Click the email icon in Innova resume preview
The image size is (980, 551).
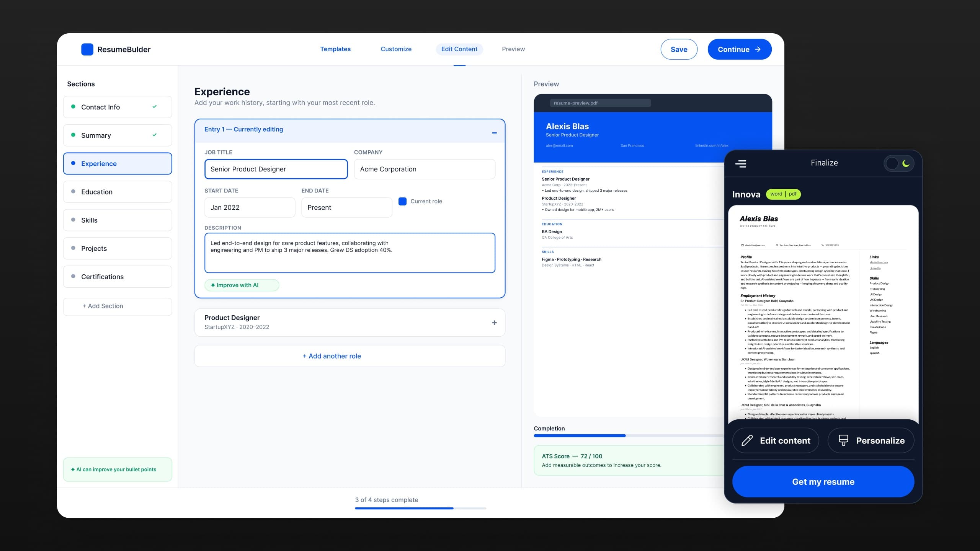743,245
